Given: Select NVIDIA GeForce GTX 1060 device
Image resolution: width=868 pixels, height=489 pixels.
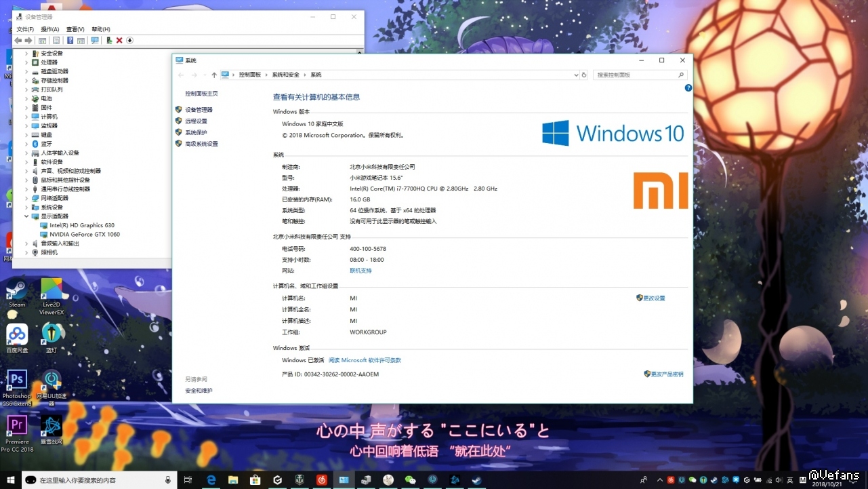Looking at the screenshot, I should pos(85,235).
